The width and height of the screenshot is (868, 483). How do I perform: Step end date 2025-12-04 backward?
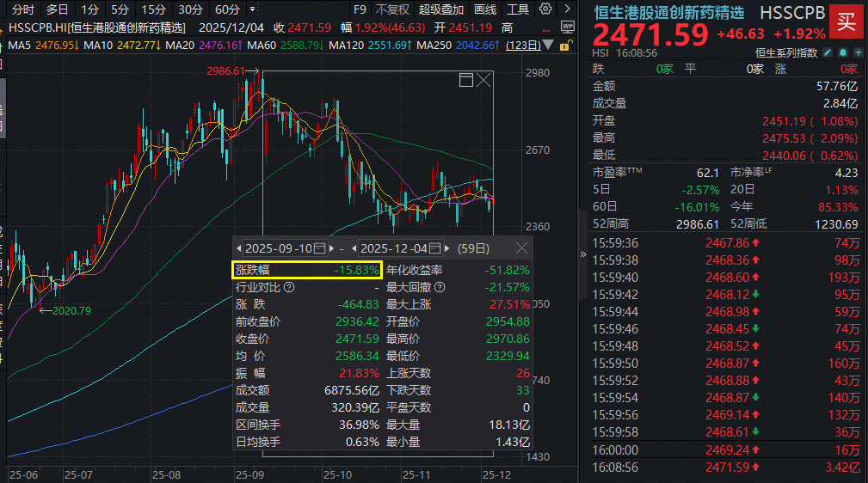pyautogui.click(x=354, y=248)
